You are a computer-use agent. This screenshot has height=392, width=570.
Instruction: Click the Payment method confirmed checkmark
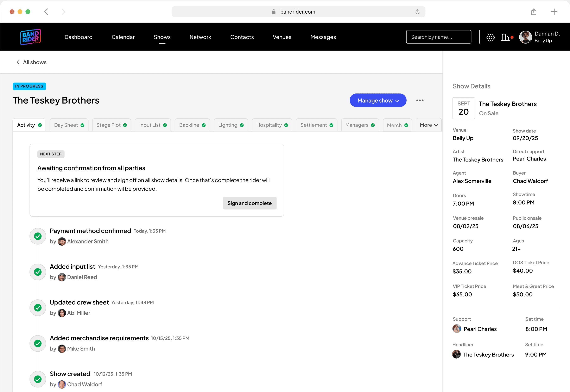38,236
